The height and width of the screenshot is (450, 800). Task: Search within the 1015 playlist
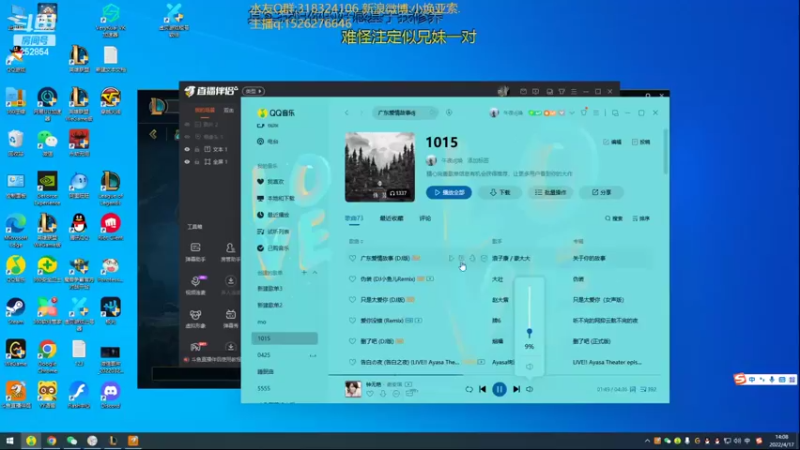point(614,218)
